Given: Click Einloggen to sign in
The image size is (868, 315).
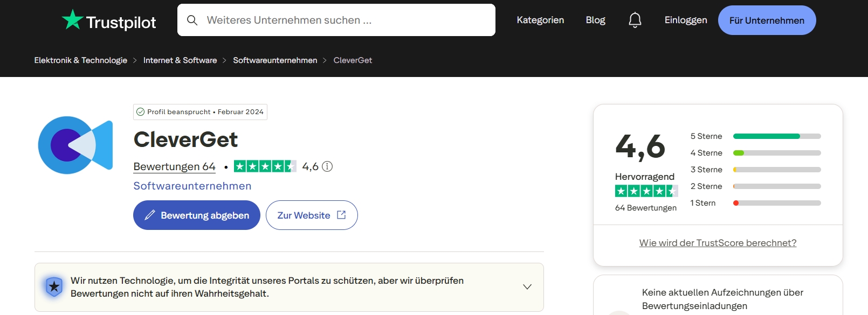Looking at the screenshot, I should click(686, 20).
